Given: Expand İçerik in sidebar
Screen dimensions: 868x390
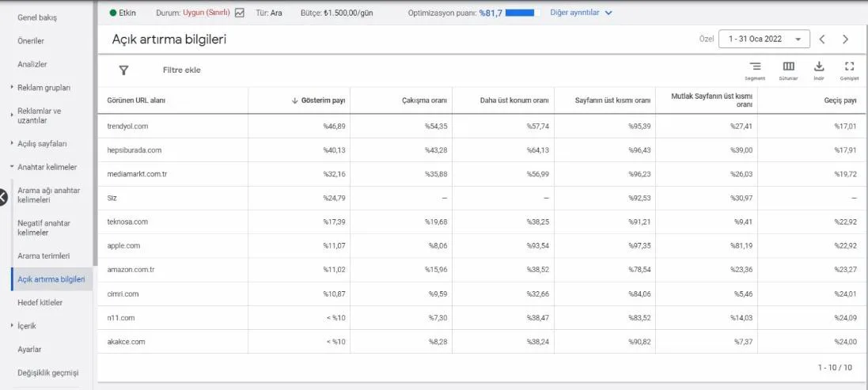Looking at the screenshot, I should click(12, 326).
